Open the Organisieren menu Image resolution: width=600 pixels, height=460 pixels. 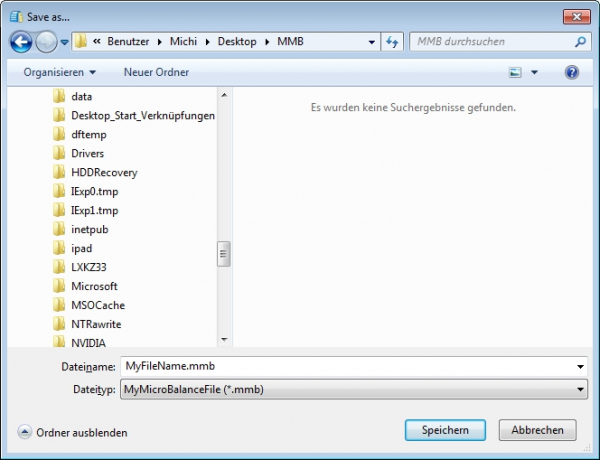[60, 73]
